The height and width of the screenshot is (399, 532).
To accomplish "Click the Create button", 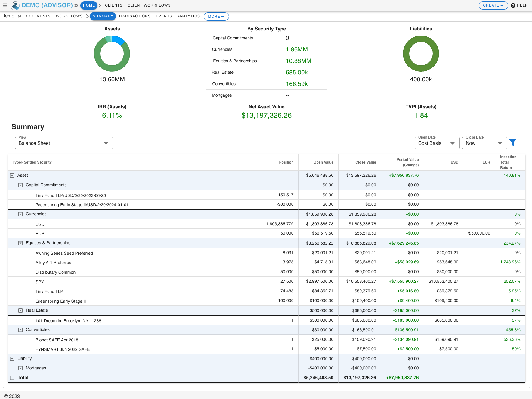I will [x=493, y=5].
